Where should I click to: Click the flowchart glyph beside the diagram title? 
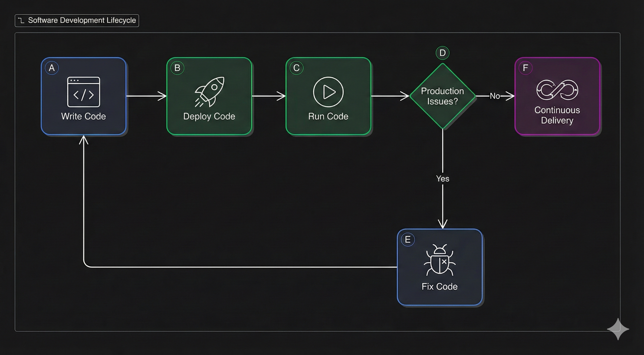tap(21, 20)
